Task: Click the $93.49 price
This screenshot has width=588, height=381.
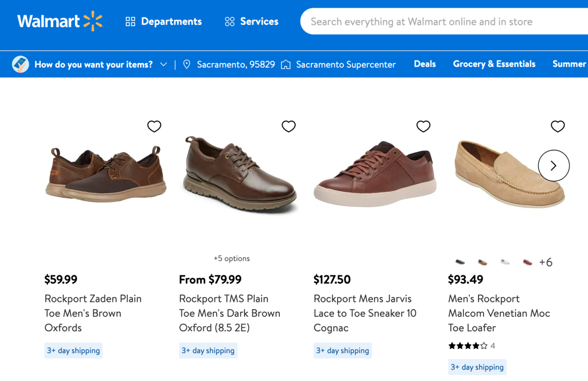Action: 465,279
